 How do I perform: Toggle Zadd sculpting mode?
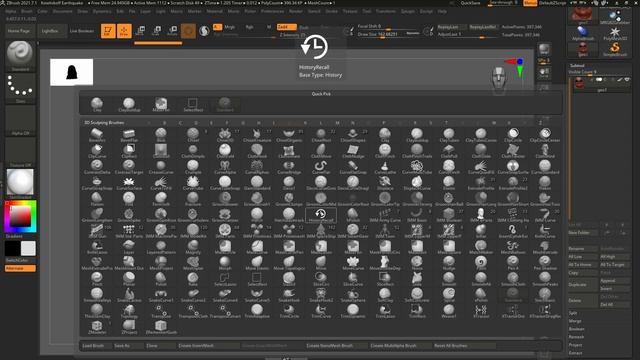[x=286, y=27]
